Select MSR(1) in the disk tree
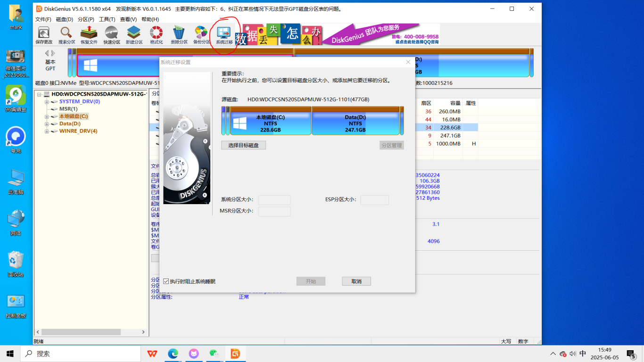644x362 pixels. point(68,109)
